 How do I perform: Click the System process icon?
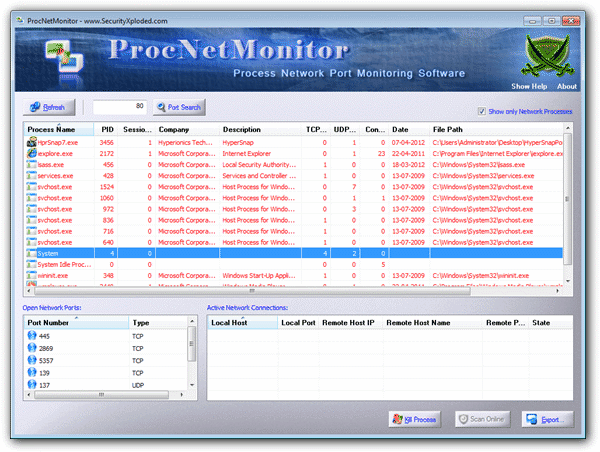click(x=32, y=253)
